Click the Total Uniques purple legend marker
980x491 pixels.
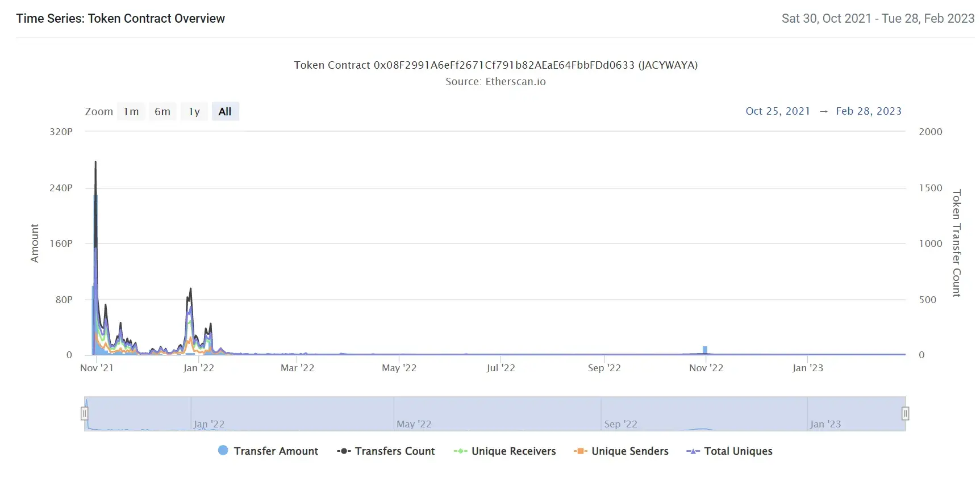[x=693, y=451]
